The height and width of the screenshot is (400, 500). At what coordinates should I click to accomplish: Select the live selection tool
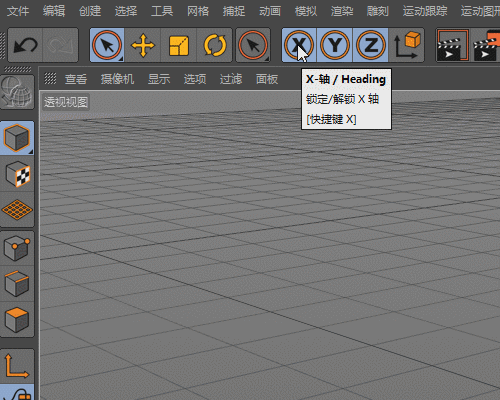pyautogui.click(x=107, y=45)
